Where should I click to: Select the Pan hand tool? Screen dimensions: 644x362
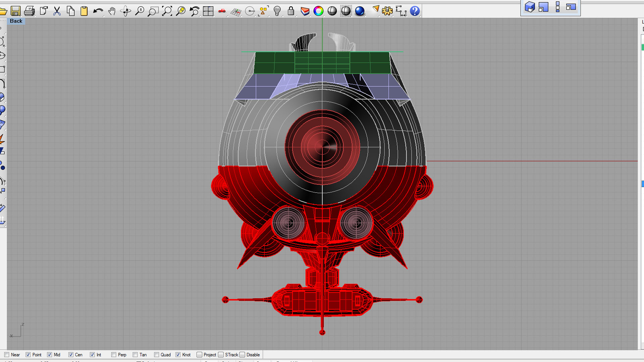[112, 11]
